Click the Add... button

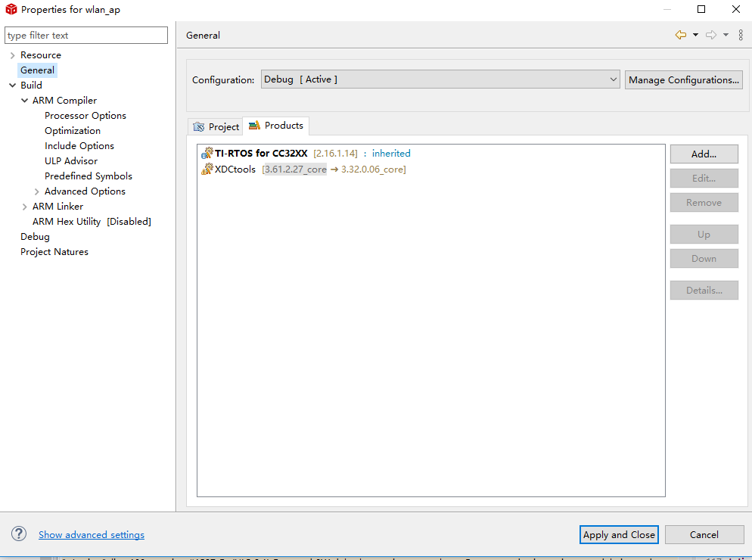704,154
